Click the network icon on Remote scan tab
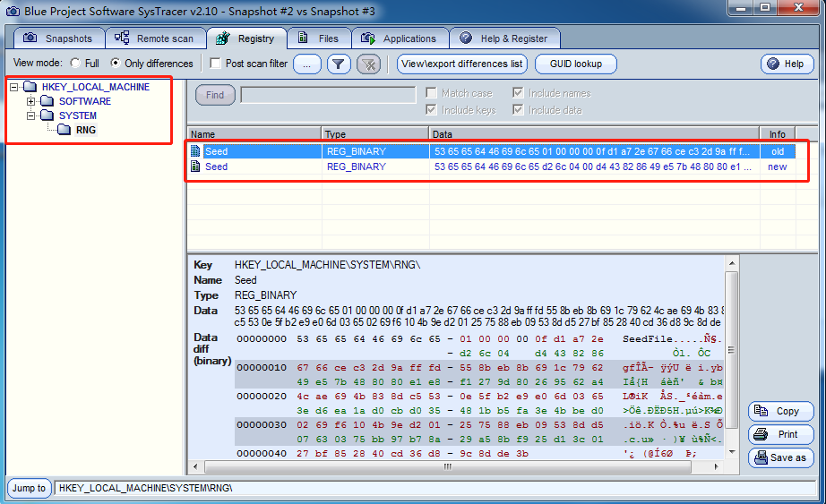Screen dimensions: 826x504 (x=122, y=38)
